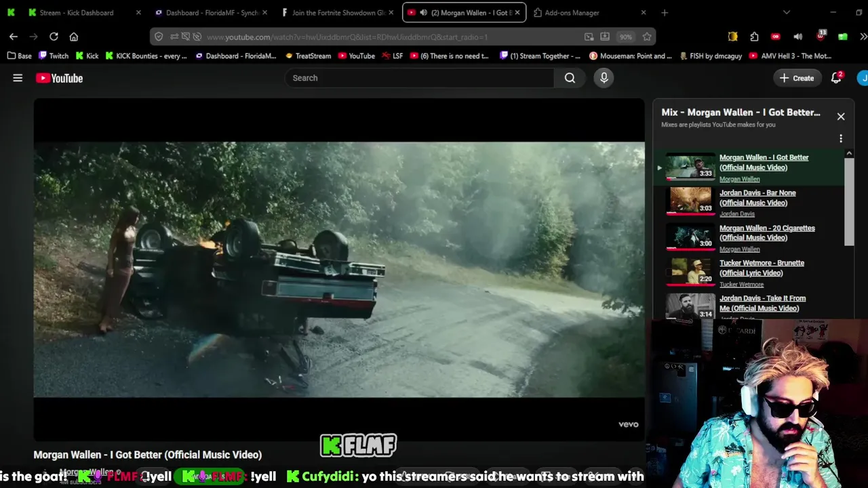Play Jordan Davis - Take It From Me
The width and height of the screenshot is (868, 488).
(x=762, y=303)
